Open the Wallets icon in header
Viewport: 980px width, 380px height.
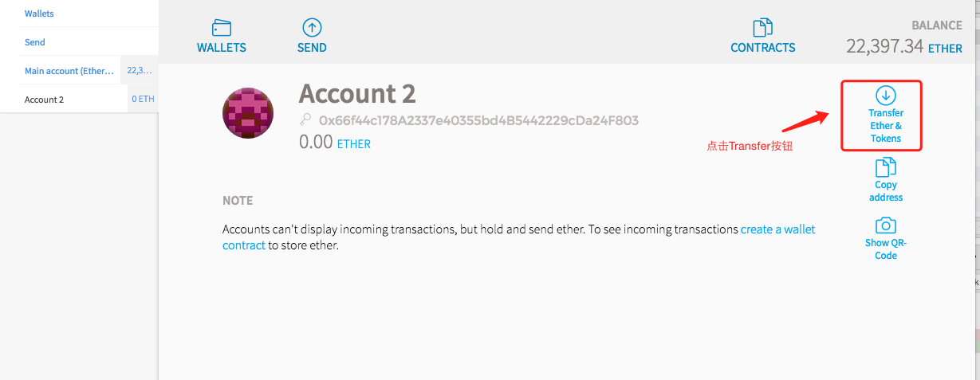point(222,27)
